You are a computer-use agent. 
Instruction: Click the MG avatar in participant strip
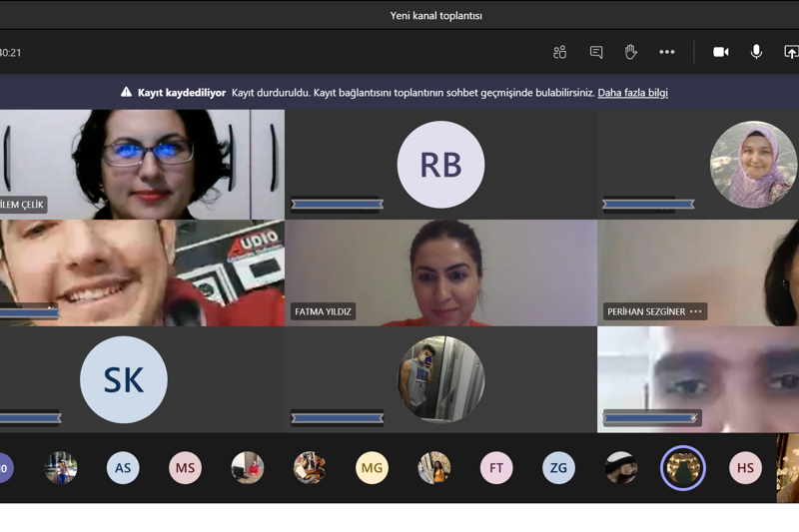pyautogui.click(x=372, y=467)
